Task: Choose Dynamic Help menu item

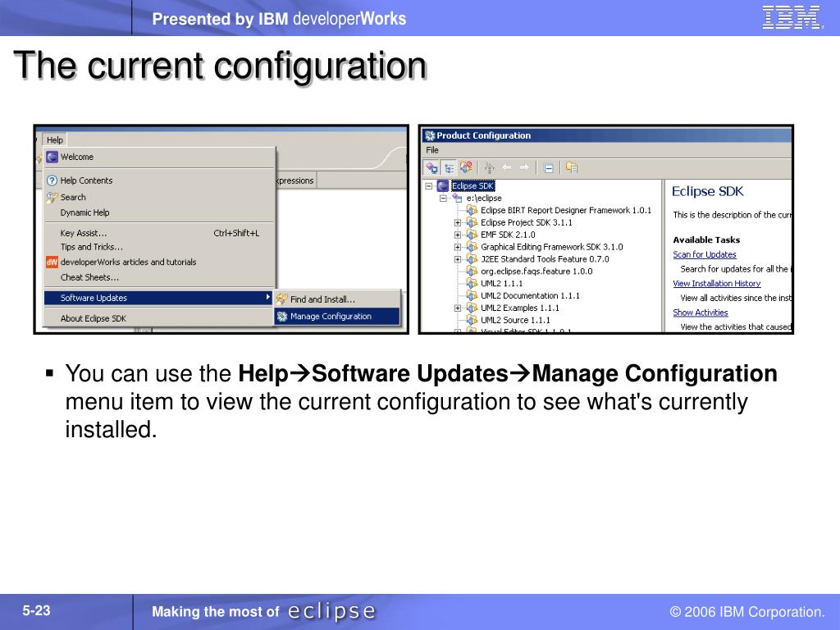Action: click(x=159, y=212)
